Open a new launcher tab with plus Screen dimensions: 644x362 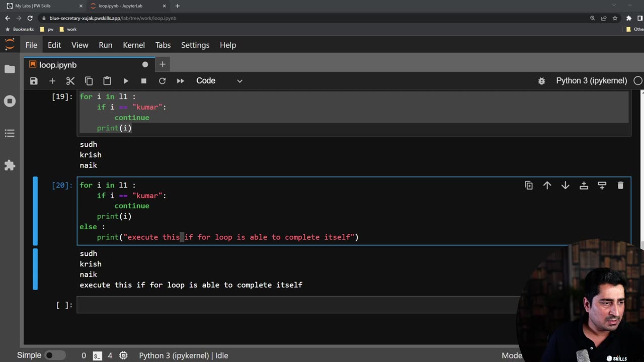pyautogui.click(x=163, y=64)
